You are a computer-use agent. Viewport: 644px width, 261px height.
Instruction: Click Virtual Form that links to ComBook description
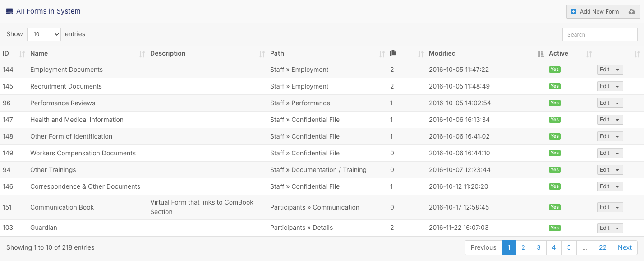202,207
